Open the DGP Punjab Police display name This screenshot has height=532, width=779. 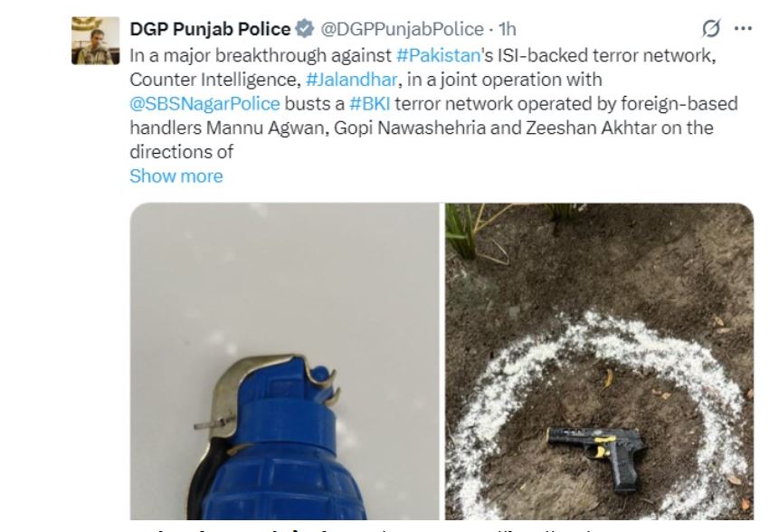pyautogui.click(x=210, y=29)
